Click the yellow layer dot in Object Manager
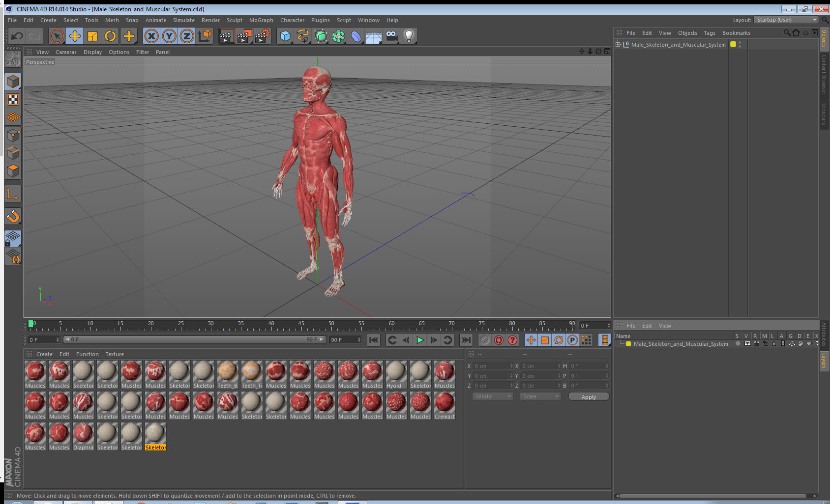This screenshot has height=504, width=830. [733, 44]
